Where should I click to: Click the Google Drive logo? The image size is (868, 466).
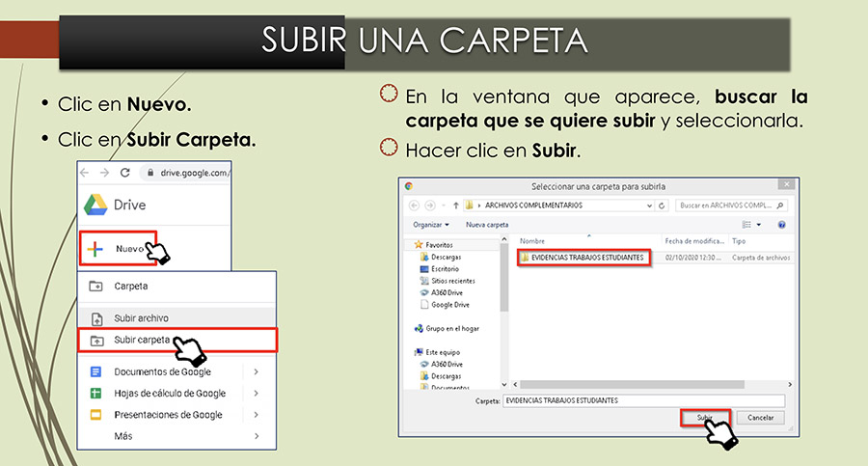coord(95,205)
